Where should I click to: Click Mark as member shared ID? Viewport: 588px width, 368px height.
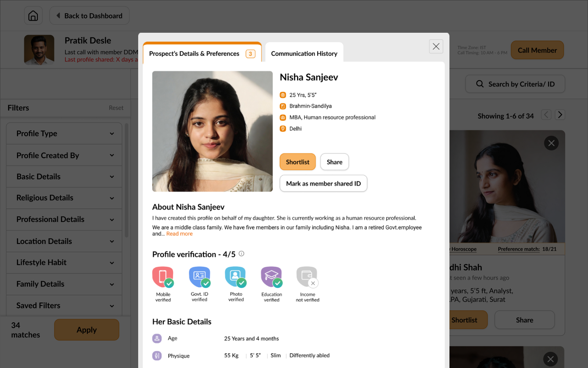pyautogui.click(x=323, y=183)
